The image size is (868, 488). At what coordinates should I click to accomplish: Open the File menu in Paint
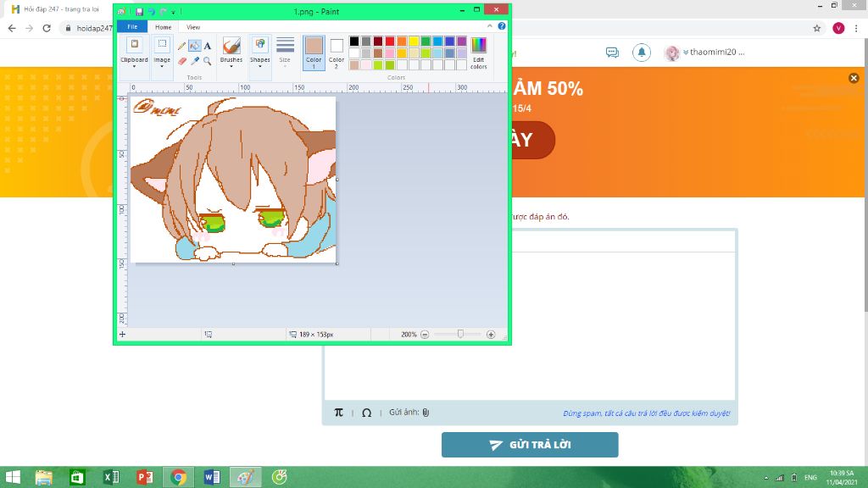tap(132, 26)
